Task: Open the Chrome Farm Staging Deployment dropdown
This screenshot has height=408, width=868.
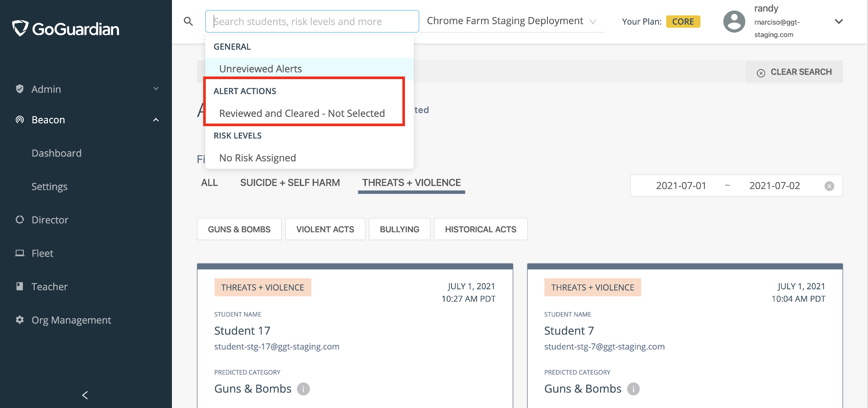Action: (512, 21)
